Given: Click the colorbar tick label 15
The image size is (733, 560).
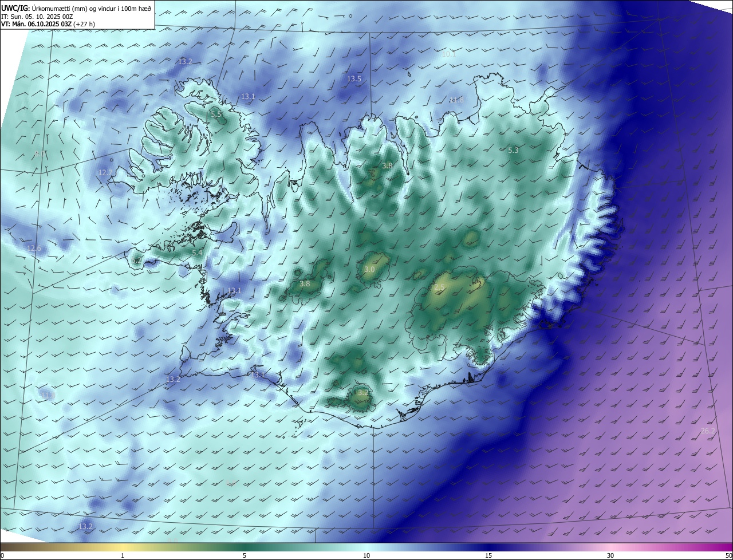Looking at the screenshot, I should [x=488, y=555].
